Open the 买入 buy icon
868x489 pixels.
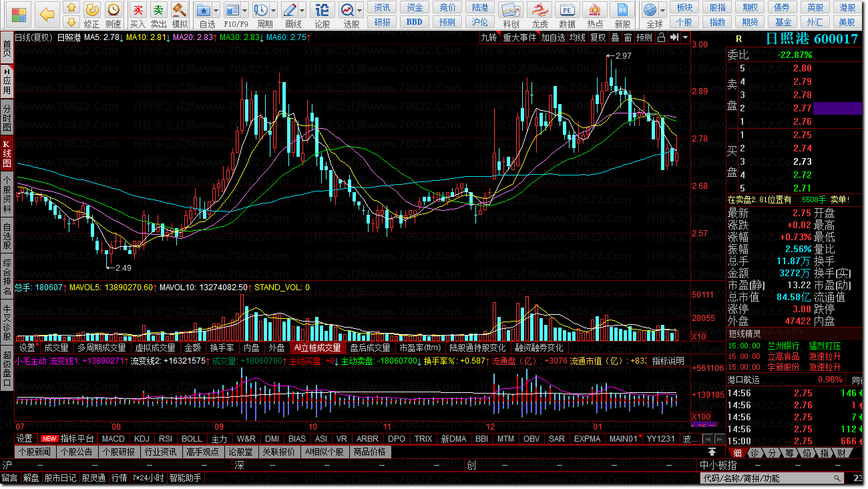pos(138,9)
